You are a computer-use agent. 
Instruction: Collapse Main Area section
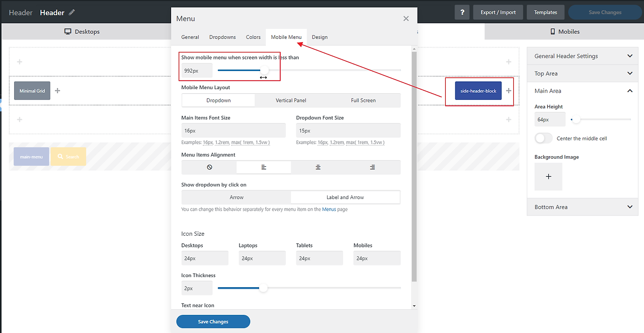[x=583, y=91]
